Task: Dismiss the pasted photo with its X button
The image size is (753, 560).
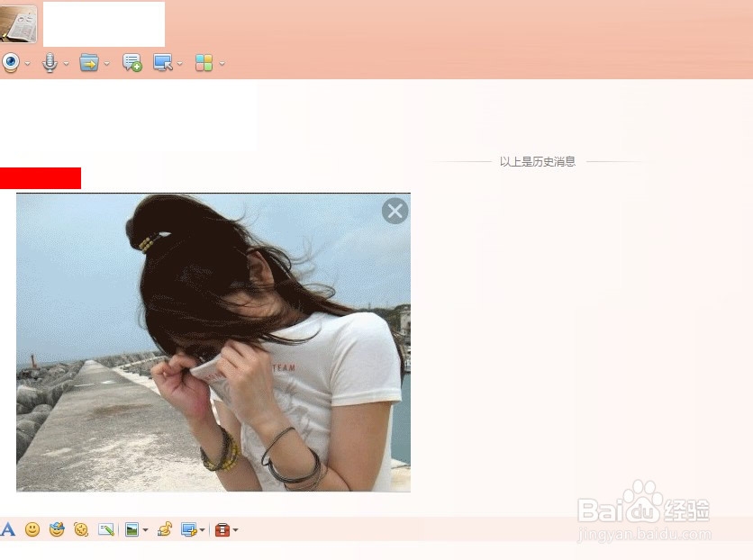Action: [395, 212]
